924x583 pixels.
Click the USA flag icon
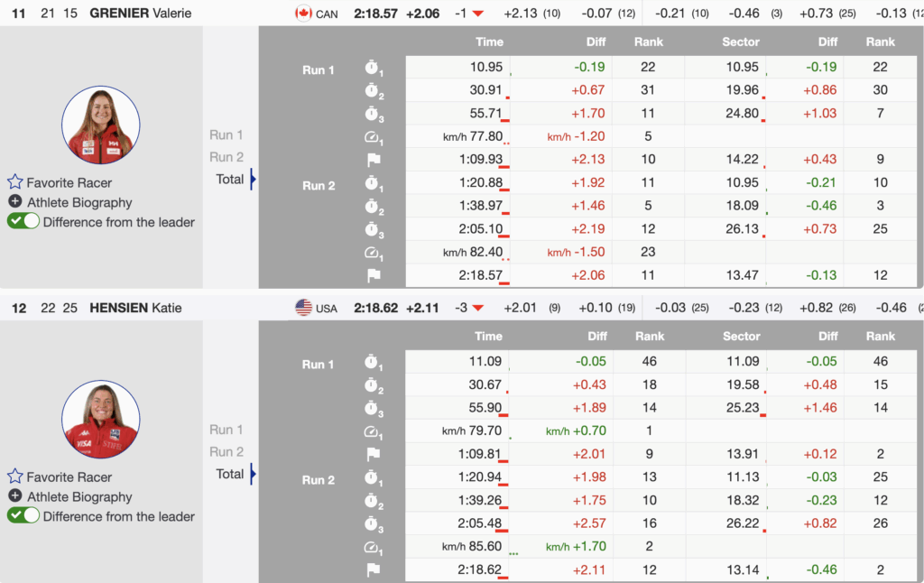[303, 308]
